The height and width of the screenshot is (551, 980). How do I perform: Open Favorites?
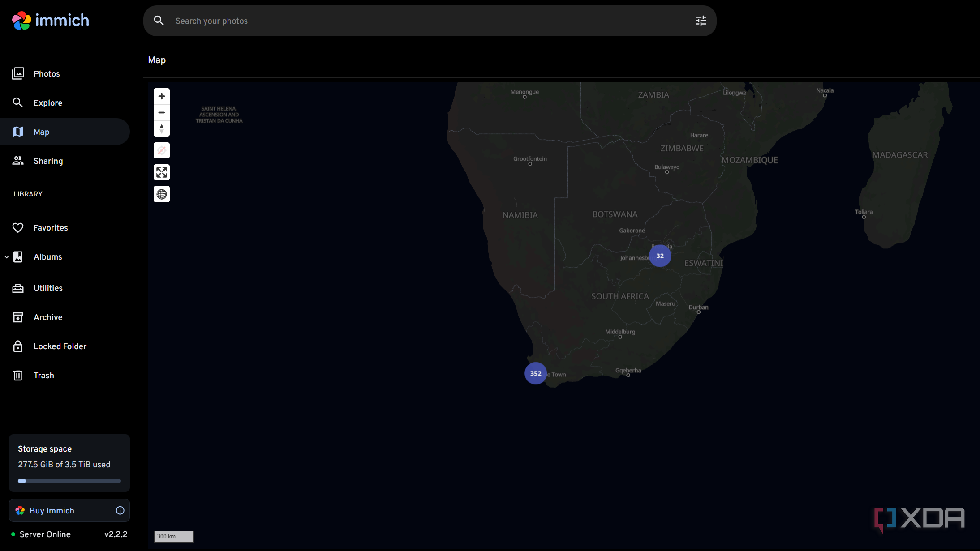click(x=65, y=227)
